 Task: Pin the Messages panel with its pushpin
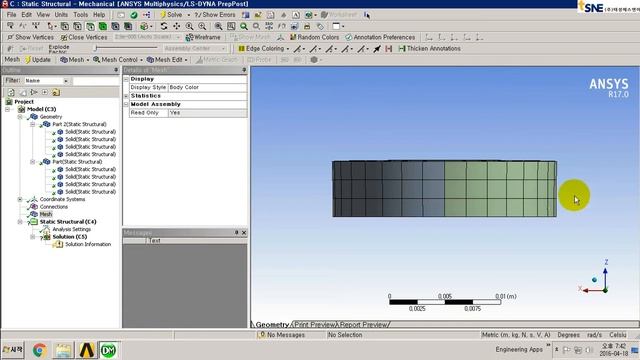click(x=236, y=232)
